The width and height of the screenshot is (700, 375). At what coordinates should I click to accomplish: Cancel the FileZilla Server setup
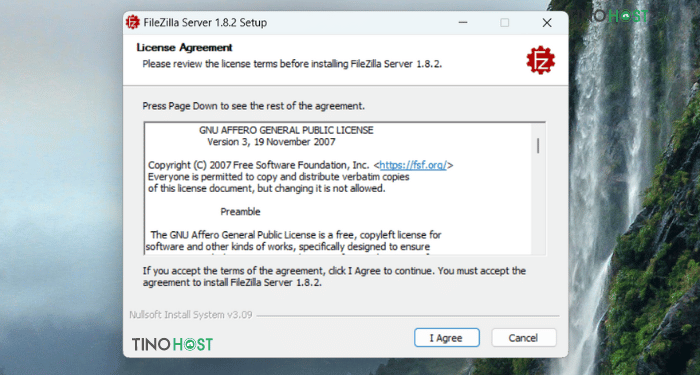pos(524,338)
